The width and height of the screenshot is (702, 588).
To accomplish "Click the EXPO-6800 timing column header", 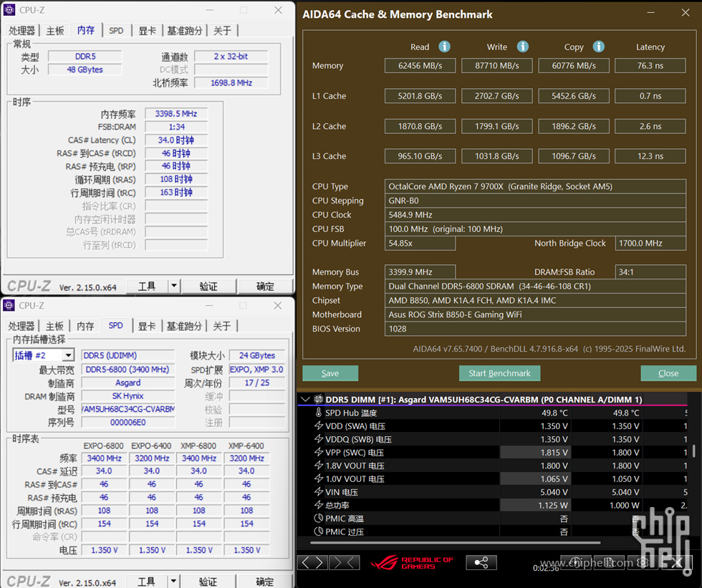I will [103, 445].
